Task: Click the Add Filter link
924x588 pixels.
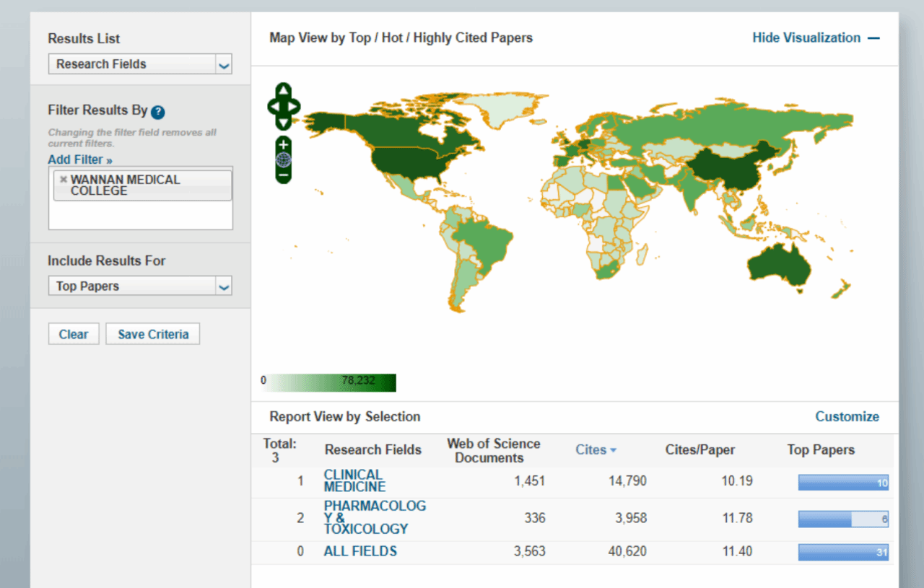Action: point(80,159)
